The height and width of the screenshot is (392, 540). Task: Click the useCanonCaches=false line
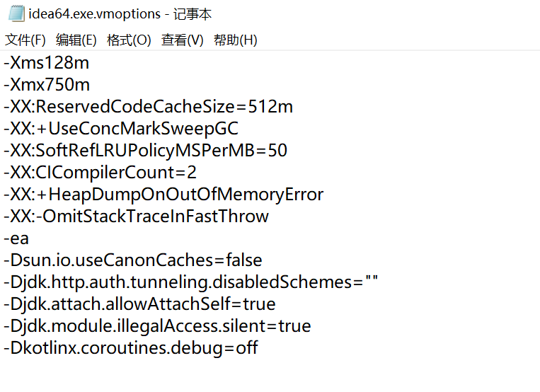click(133, 260)
